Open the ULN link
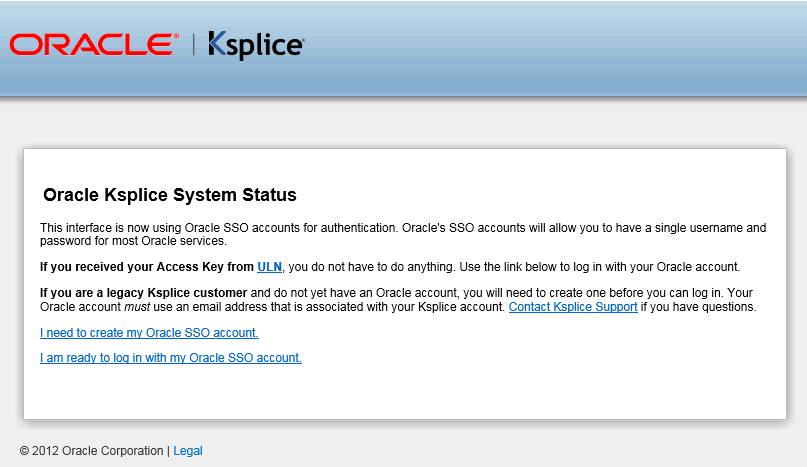The width and height of the screenshot is (807, 467). click(269, 267)
